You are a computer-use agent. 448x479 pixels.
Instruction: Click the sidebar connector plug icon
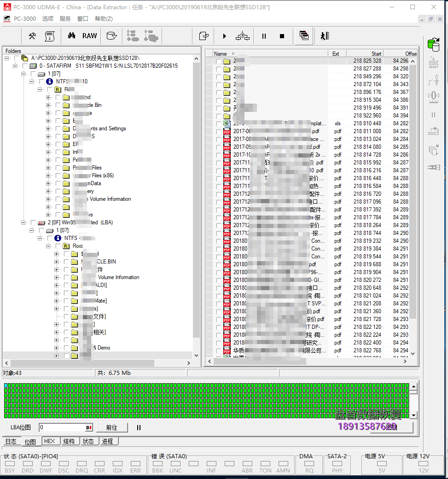(434, 167)
